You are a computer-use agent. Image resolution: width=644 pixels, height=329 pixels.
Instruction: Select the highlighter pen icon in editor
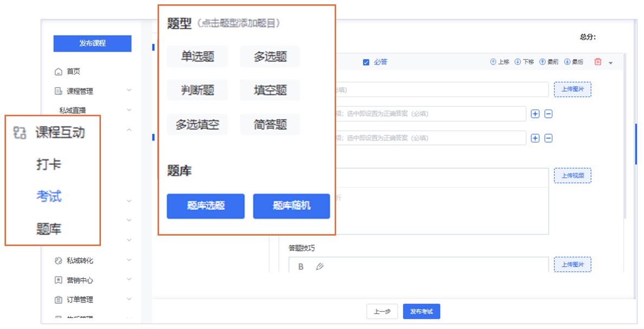(320, 267)
